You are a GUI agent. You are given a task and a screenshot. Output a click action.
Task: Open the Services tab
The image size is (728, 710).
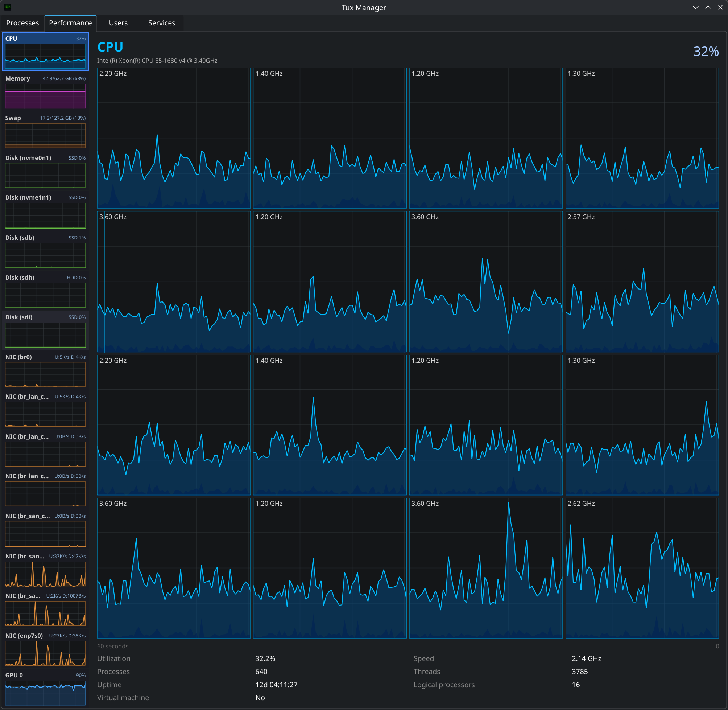point(161,23)
